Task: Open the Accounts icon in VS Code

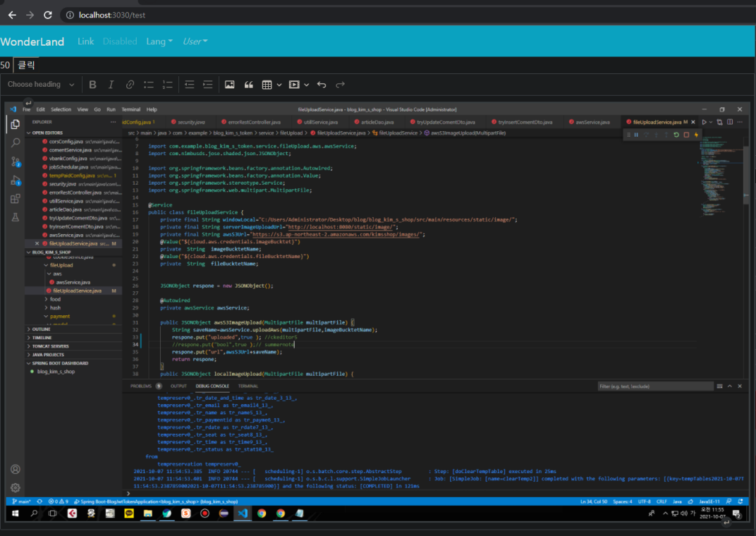Action: [x=16, y=470]
